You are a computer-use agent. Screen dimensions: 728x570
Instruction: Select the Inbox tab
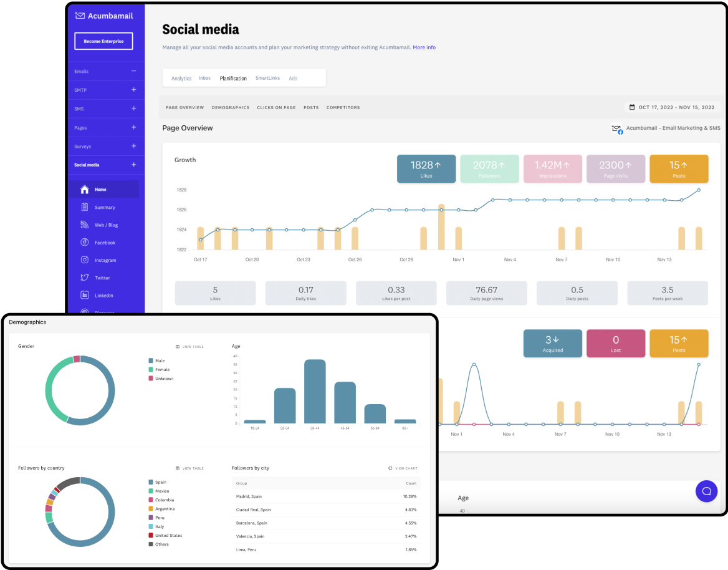tap(204, 77)
